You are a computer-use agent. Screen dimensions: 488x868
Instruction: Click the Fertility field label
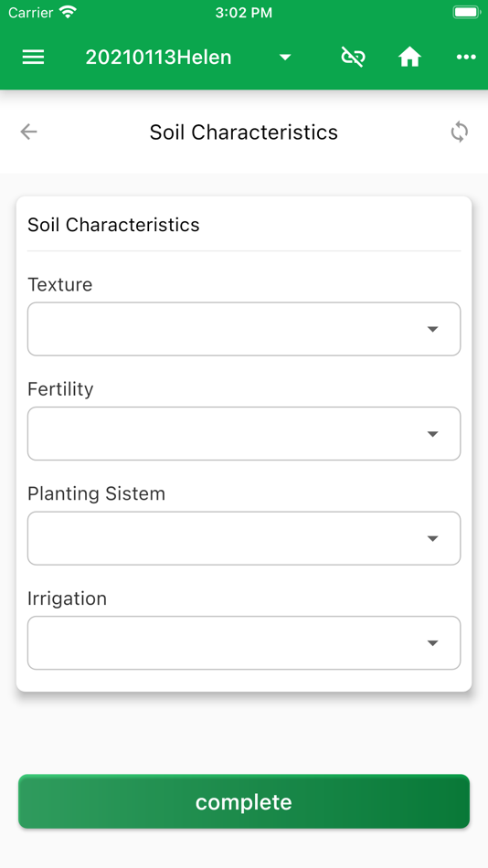pos(60,389)
